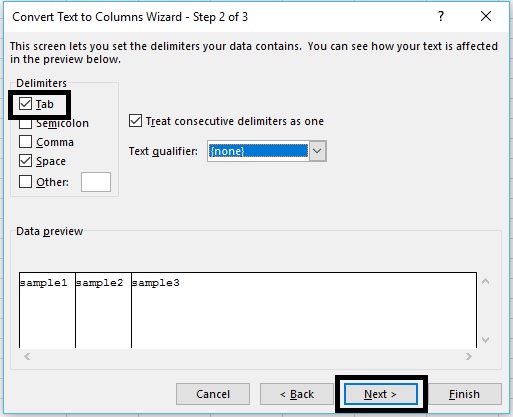Close the wizard dialog with X
The image size is (513, 417).
tap(486, 16)
